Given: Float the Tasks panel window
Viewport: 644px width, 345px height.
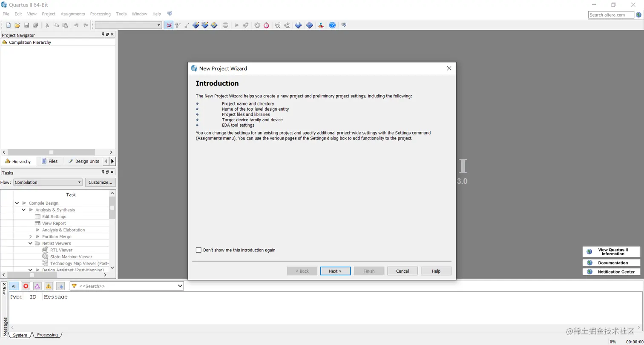Looking at the screenshot, I should click(x=107, y=172).
